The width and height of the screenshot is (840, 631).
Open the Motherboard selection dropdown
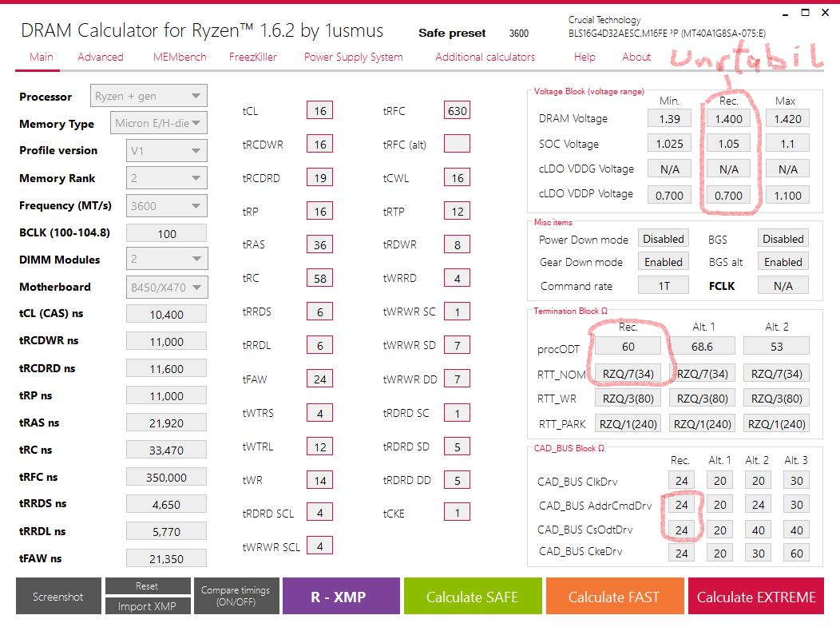point(165,287)
